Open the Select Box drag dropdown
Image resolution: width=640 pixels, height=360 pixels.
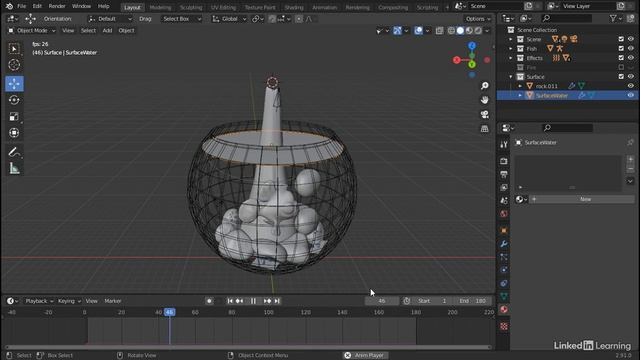(x=182, y=19)
